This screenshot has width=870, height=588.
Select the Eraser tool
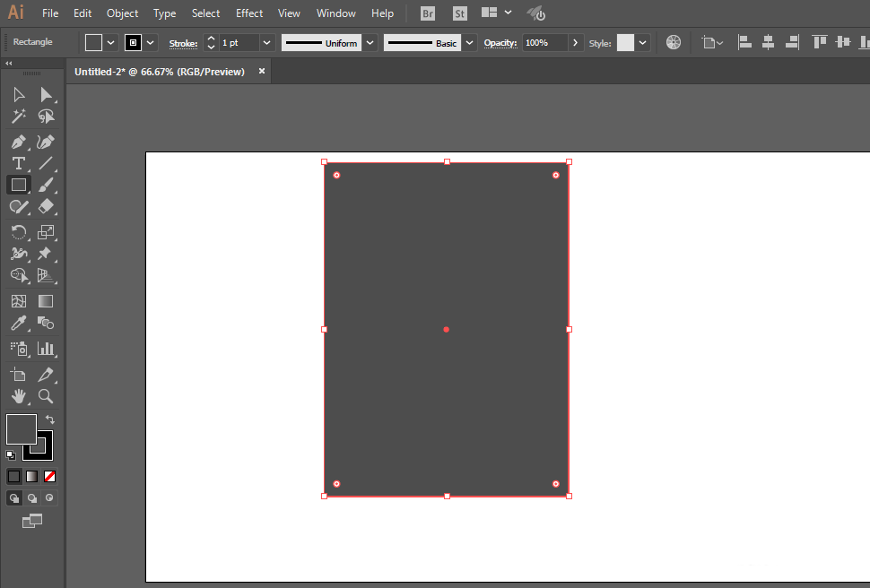pos(46,206)
